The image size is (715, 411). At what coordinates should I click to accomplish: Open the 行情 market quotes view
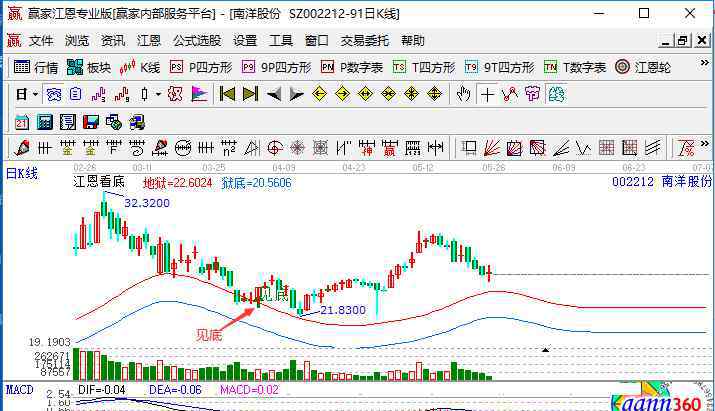pos(36,68)
